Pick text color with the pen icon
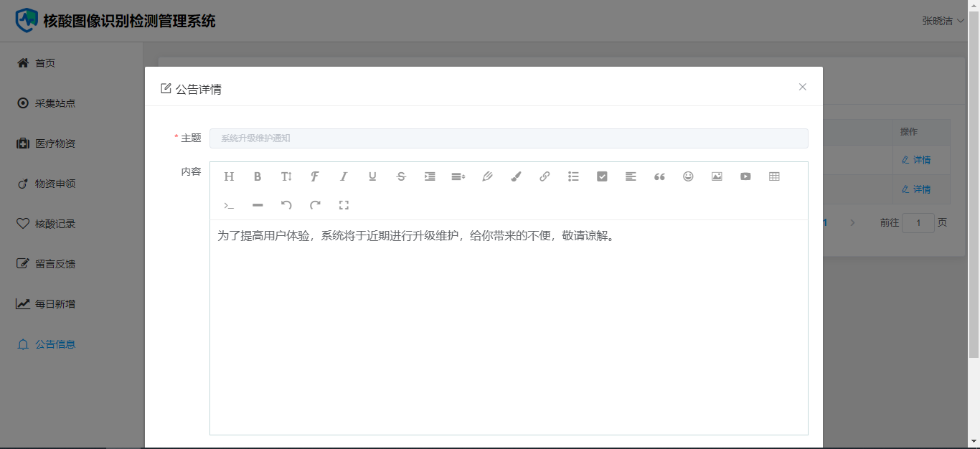Viewport: 980px width, 449px height. pos(487,176)
